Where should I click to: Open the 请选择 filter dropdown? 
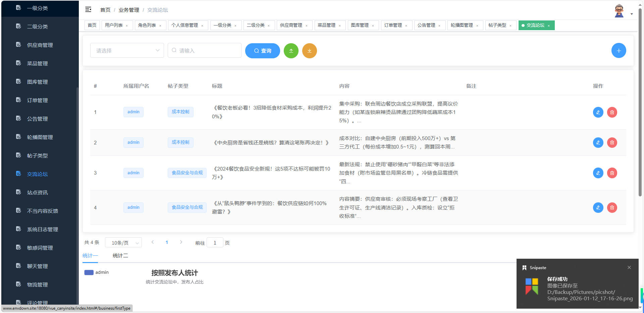tap(127, 50)
